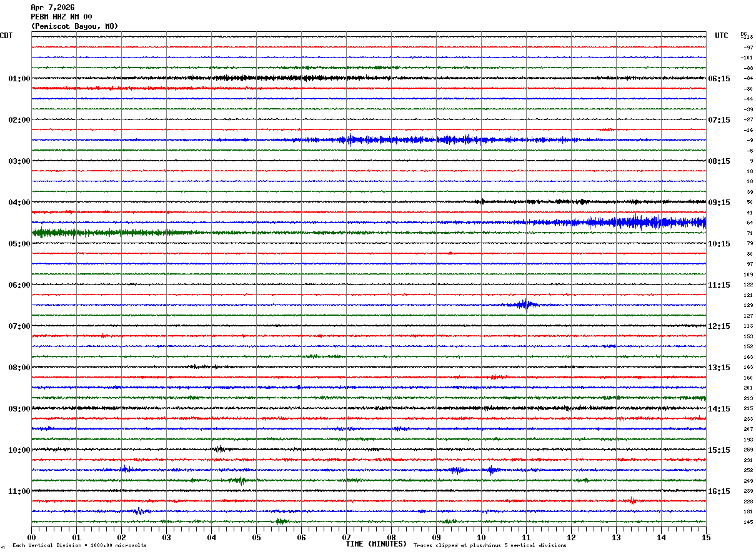The height and width of the screenshot is (554, 756).
Task: Click the PEBM HHZ NM 00 station header
Action: coord(61,17)
